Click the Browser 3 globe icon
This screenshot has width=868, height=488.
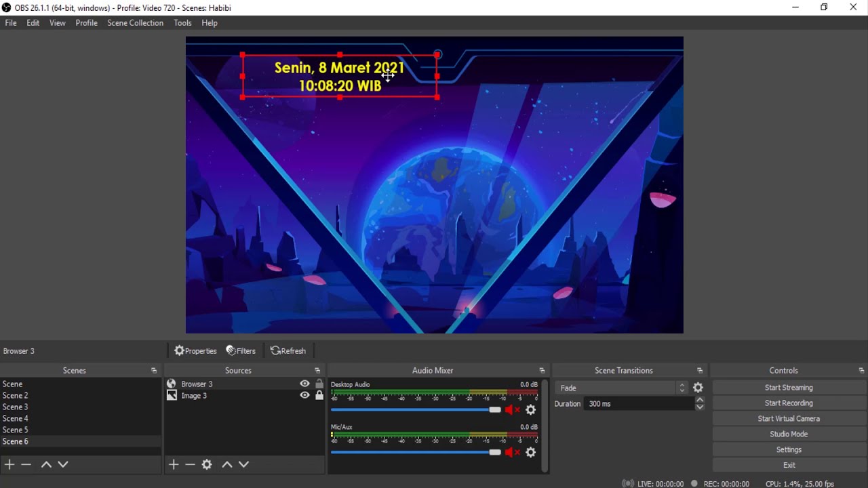[x=172, y=384]
